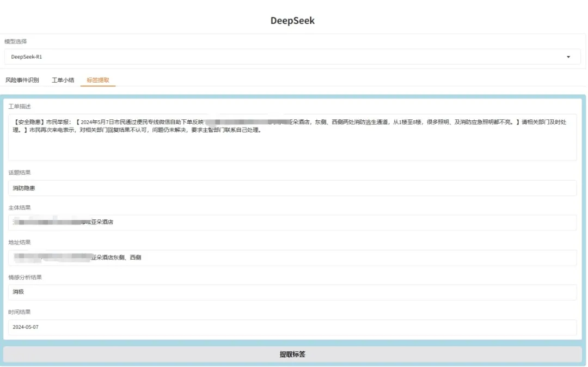588x367 pixels.
Task: Click the 主体结果 label
Action: point(20,207)
